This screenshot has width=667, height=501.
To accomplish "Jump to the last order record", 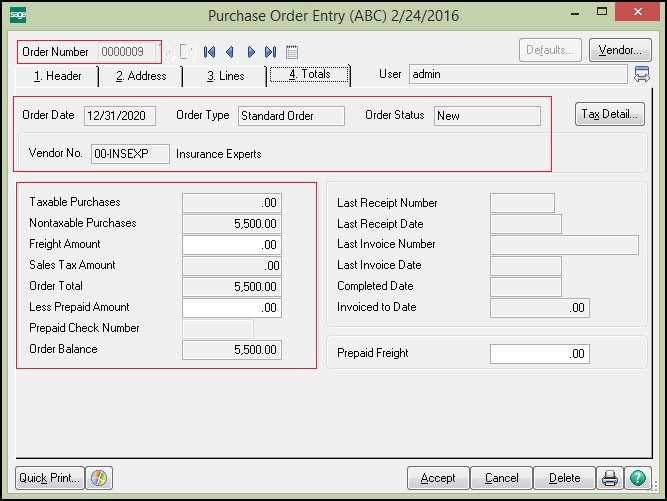I will [271, 51].
